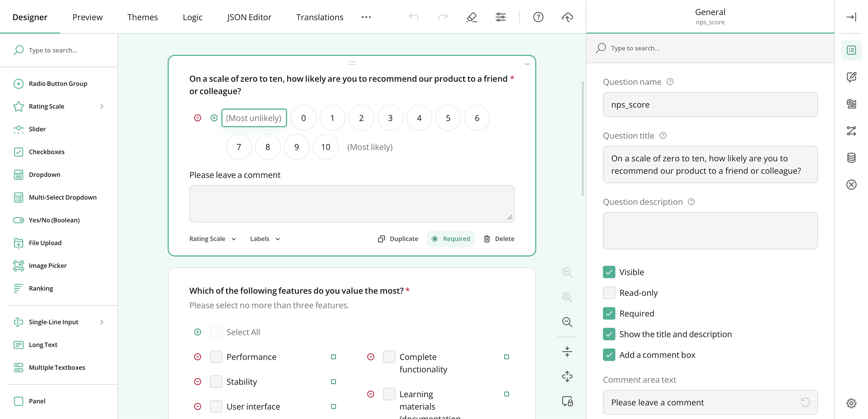Open the more tabs ellipsis menu
The height and width of the screenshot is (419, 868).
[x=366, y=17]
